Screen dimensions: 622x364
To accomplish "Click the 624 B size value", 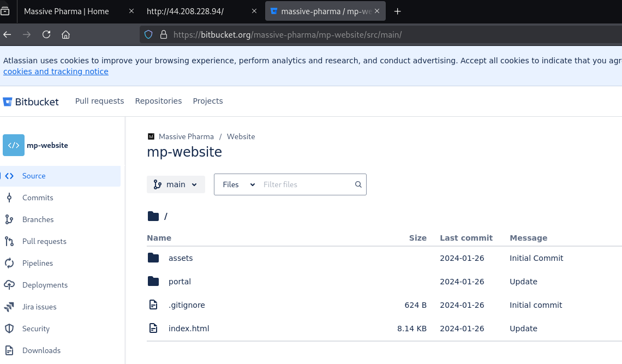I will 416,305.
